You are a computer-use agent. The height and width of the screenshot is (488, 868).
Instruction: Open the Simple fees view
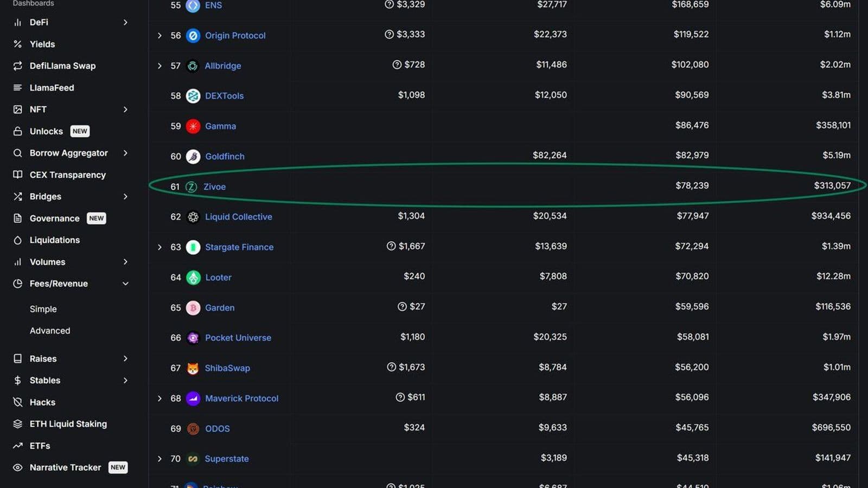43,309
